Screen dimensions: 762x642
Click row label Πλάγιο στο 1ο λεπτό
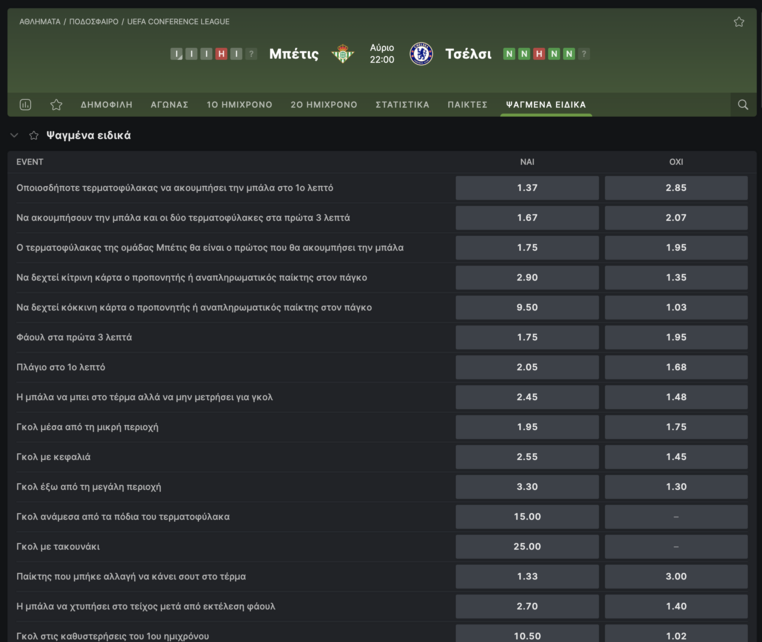click(61, 367)
